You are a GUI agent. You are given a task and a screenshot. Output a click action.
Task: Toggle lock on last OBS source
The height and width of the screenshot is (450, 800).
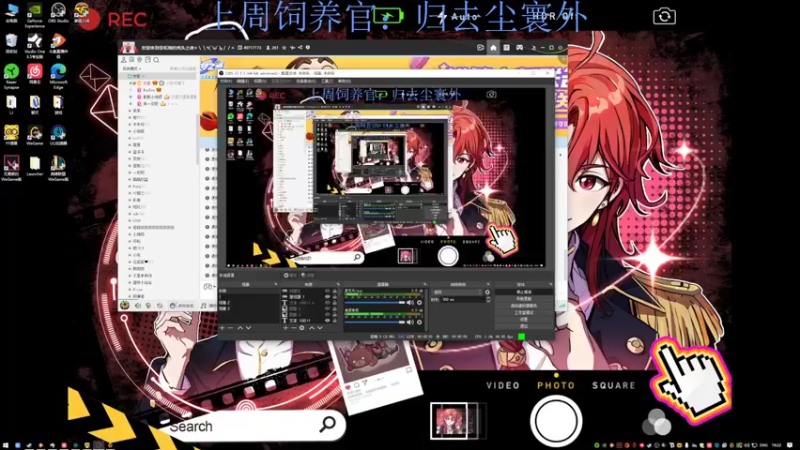[335, 321]
